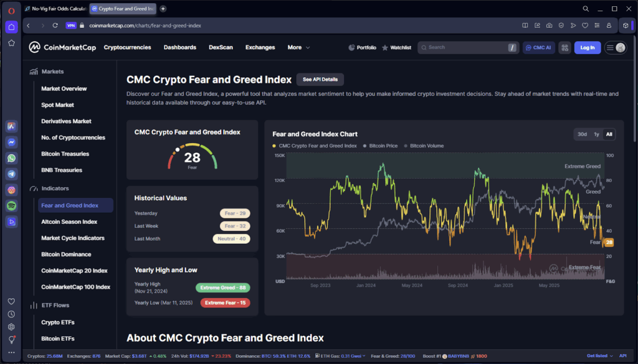Click the address bar URL
Viewport: 638px width, 364px height.
point(145,25)
